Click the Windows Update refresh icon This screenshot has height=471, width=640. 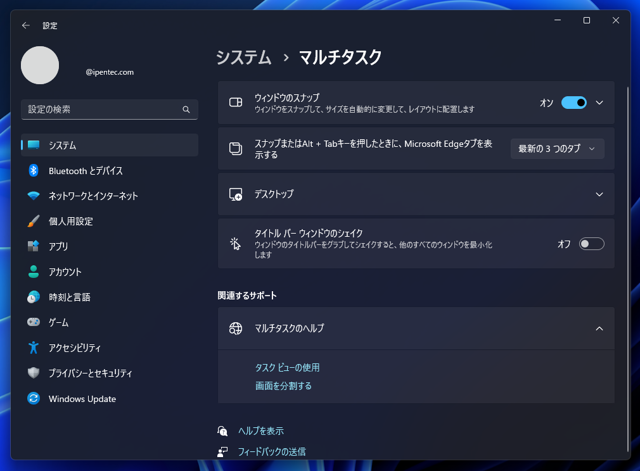[x=33, y=398]
